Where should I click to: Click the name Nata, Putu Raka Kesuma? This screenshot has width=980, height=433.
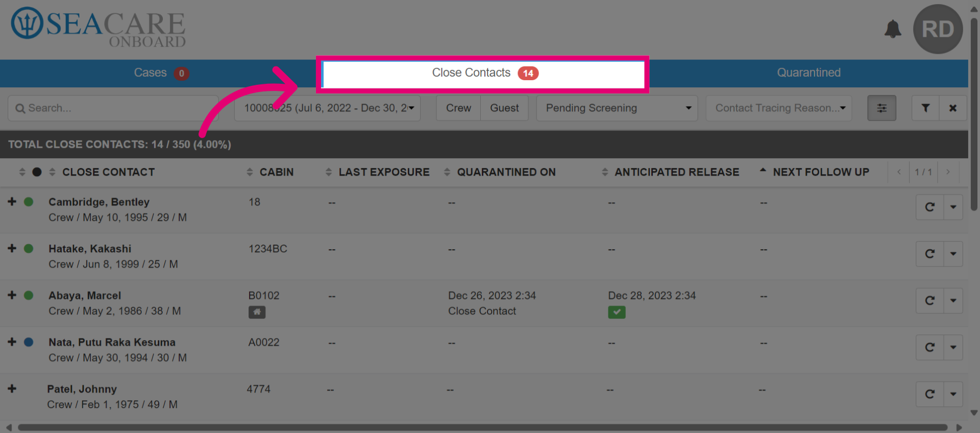pyautogui.click(x=112, y=342)
